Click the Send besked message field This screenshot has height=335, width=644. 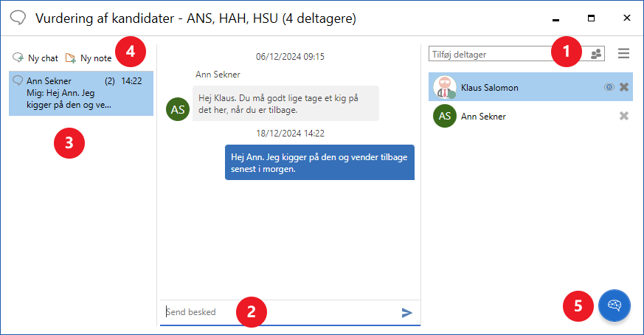pos(280,312)
